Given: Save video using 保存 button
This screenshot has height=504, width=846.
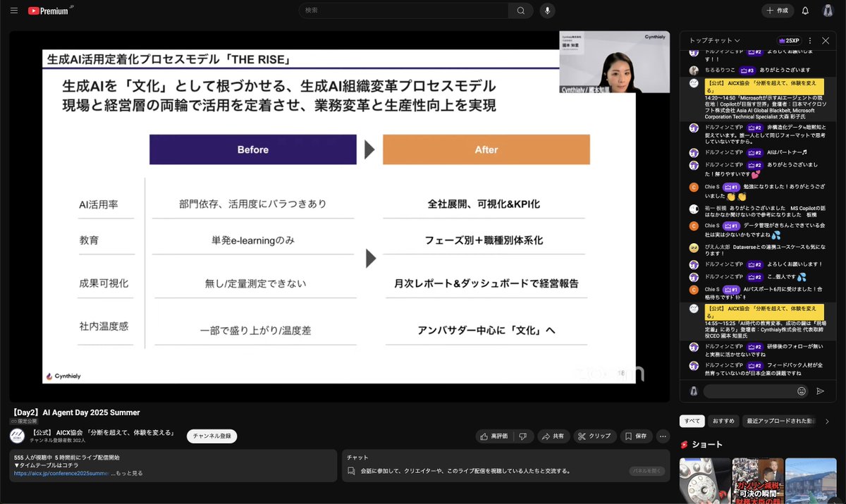Looking at the screenshot, I should pyautogui.click(x=636, y=436).
